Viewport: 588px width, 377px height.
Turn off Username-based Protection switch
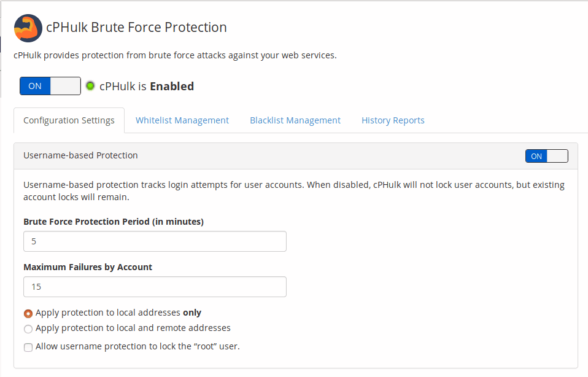[x=546, y=156]
